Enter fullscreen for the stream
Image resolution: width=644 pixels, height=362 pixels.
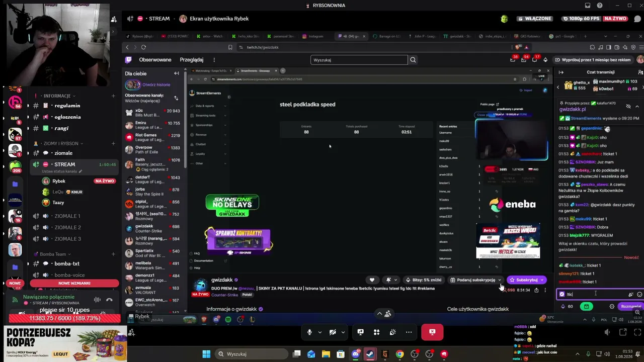[637, 332]
